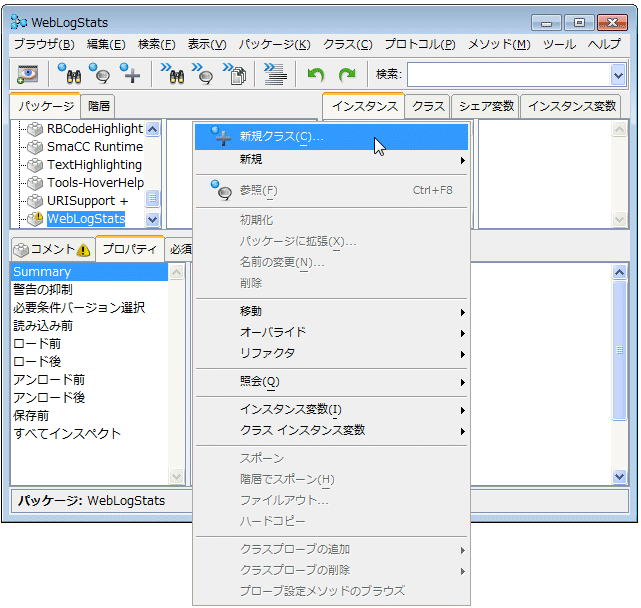The image size is (641, 608).
Task: Switch to the 階層 tab
Action: pyautogui.click(x=99, y=106)
